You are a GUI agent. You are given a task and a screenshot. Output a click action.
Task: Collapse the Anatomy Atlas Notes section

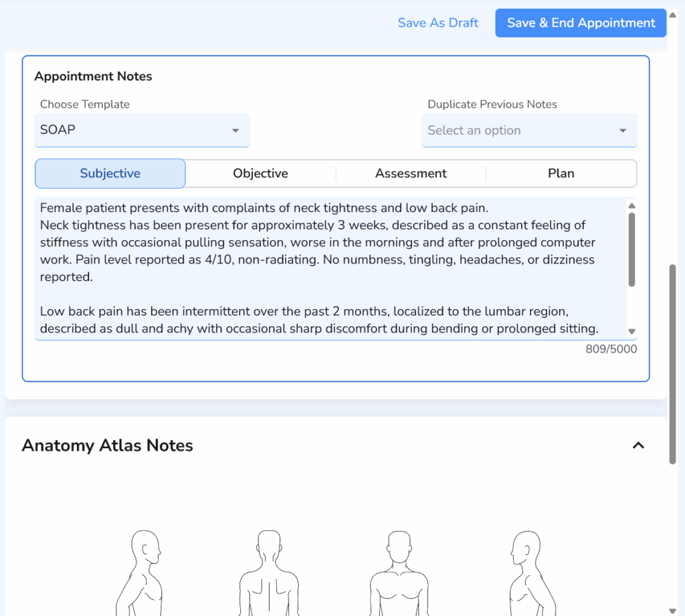(x=638, y=445)
